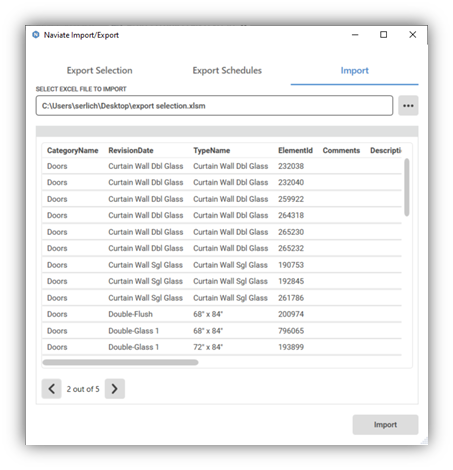Sort by CategoryName column header

(72, 150)
